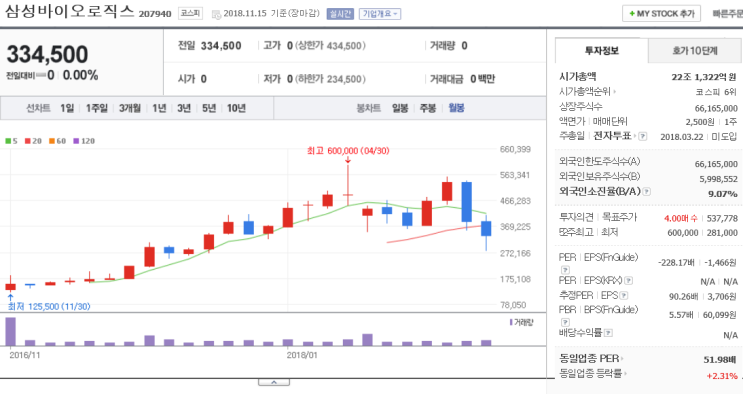Click the current price 334,500

(47, 54)
